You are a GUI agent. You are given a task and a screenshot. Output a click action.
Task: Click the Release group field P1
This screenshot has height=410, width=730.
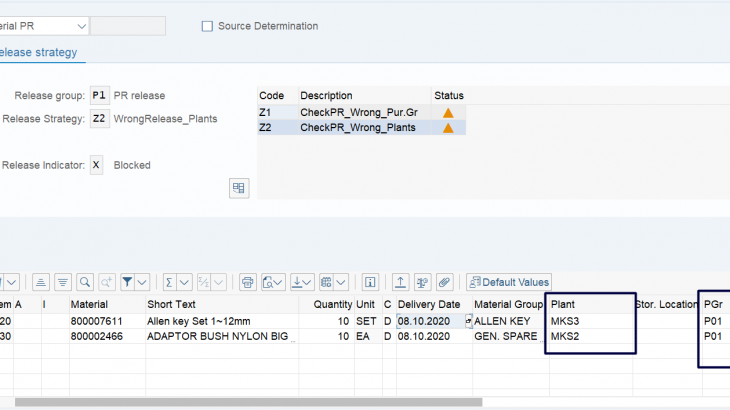tap(99, 95)
